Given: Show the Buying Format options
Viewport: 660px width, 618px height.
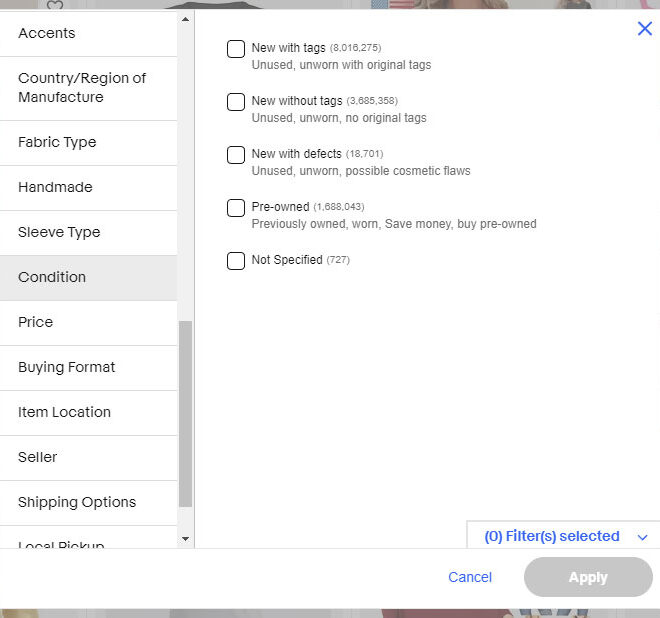Looking at the screenshot, I should (88, 367).
